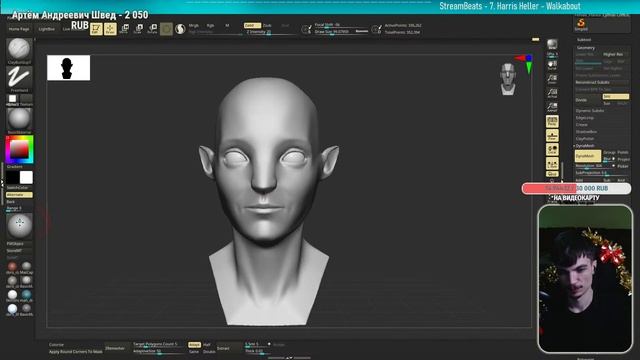Pick a hue in the color picker
Viewport: 640px width, 360px height.
point(19,150)
